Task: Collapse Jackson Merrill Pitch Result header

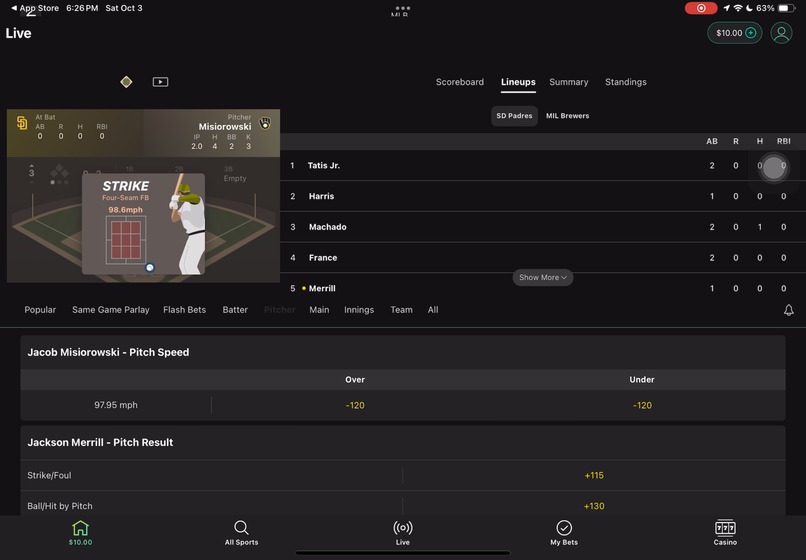Action: click(403, 442)
